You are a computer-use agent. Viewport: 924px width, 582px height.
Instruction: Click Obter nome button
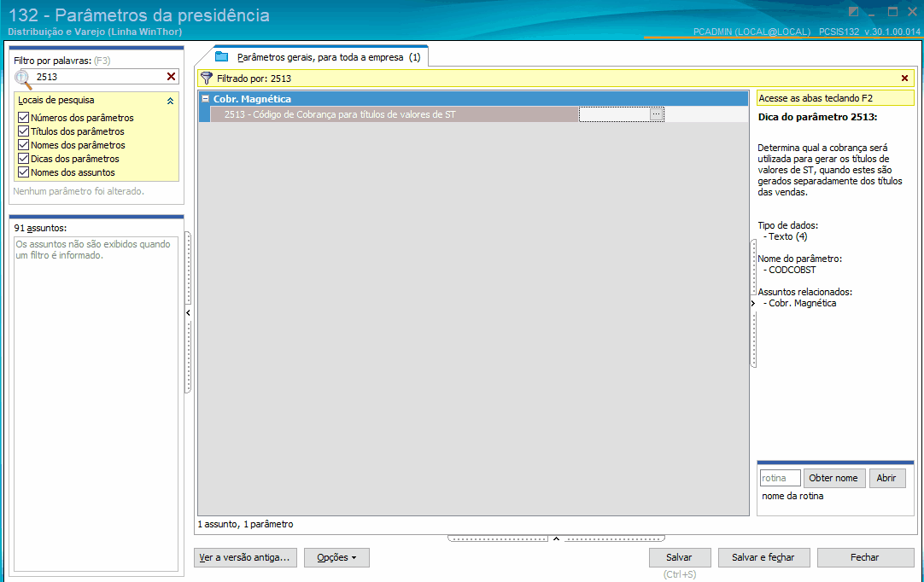pyautogui.click(x=833, y=479)
